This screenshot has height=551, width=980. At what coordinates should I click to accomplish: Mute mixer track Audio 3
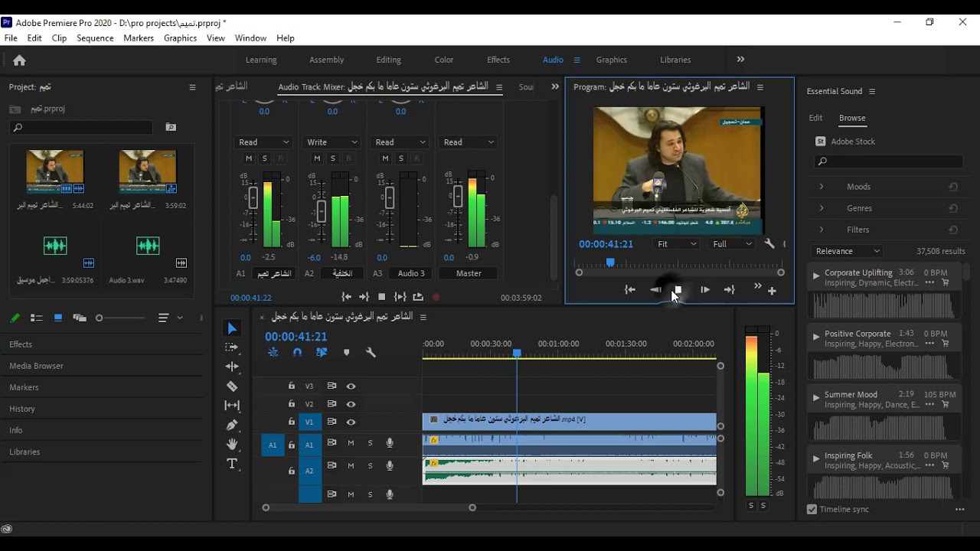point(385,158)
